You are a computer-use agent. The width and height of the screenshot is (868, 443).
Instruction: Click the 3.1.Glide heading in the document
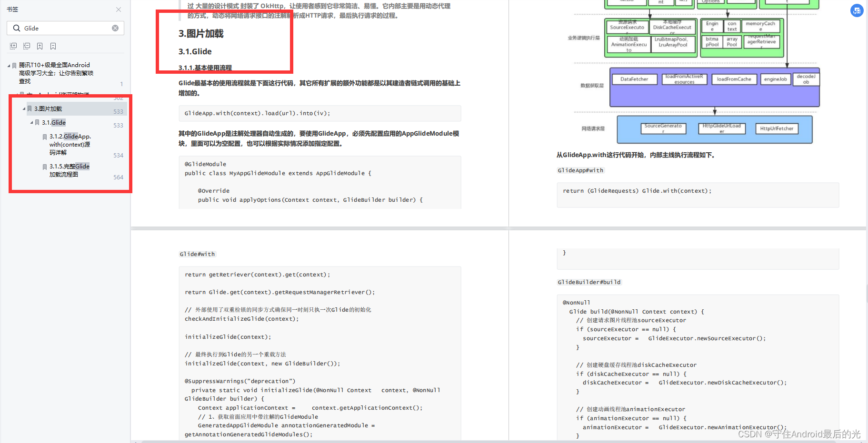(195, 51)
